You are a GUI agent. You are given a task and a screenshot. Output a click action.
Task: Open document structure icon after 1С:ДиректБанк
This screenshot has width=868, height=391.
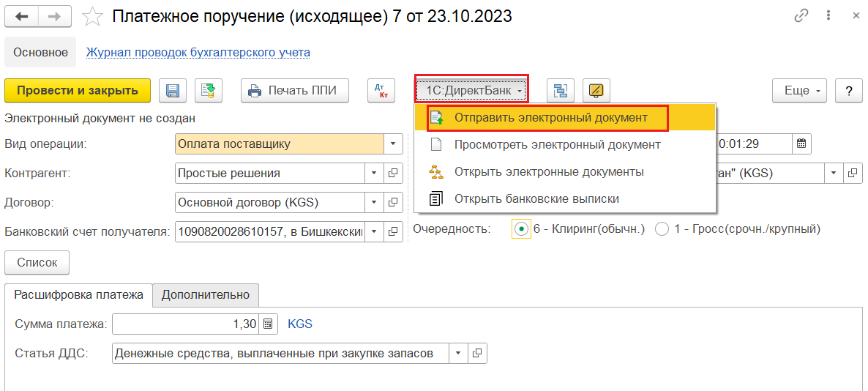pyautogui.click(x=561, y=91)
